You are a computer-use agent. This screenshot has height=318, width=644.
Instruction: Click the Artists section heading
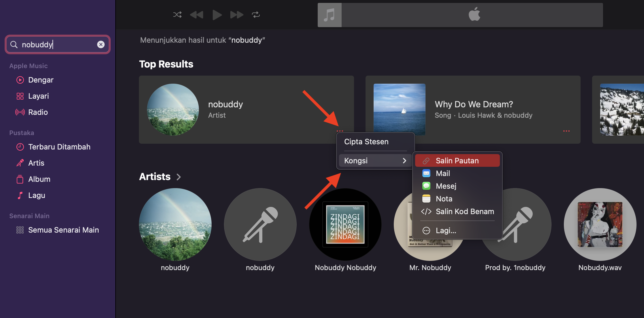155,177
